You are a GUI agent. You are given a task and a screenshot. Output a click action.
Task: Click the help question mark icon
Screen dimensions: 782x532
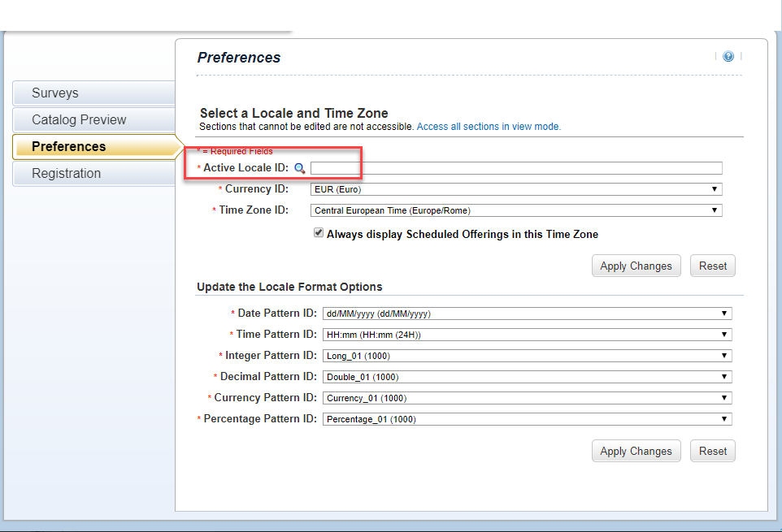point(728,56)
